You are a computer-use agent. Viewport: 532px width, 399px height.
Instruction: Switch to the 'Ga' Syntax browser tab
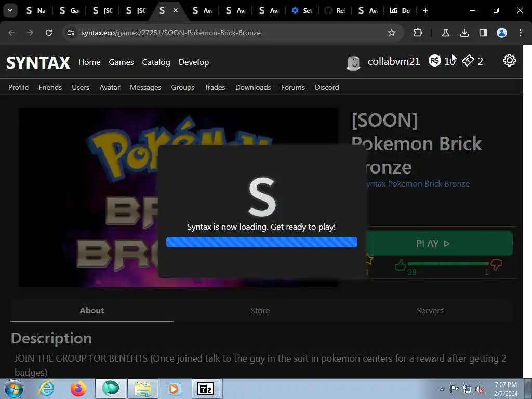70,11
